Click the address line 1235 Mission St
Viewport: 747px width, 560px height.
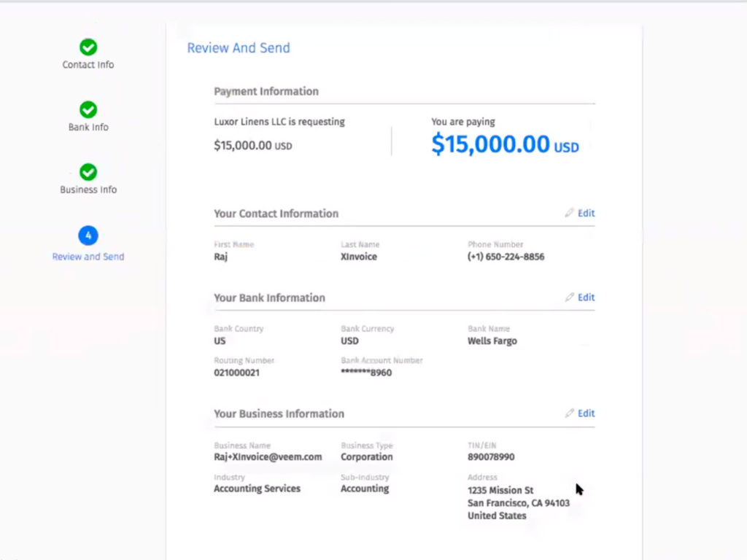pyautogui.click(x=500, y=490)
